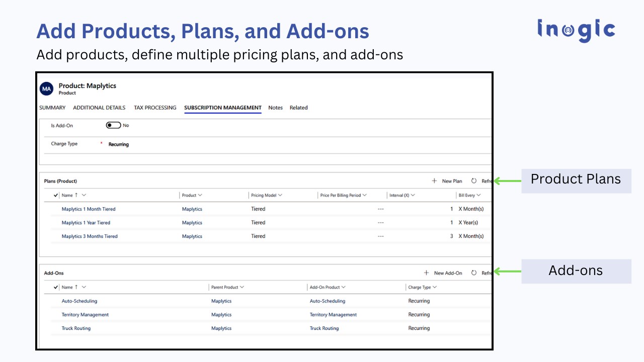Open the Territory Management add-on name link

pos(85,315)
